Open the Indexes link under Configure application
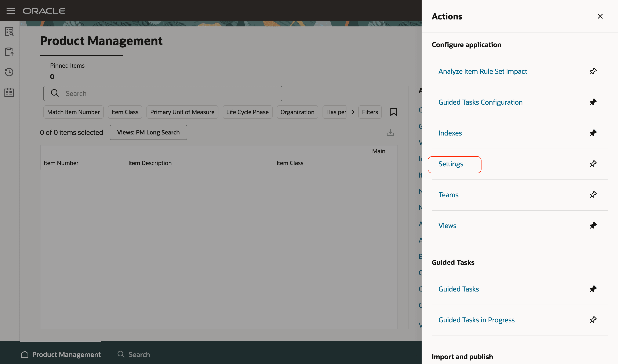This screenshot has width=618, height=364. (450, 133)
